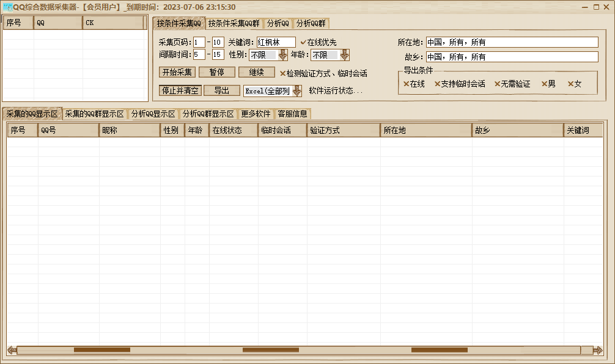Image resolution: width=615 pixels, height=364 pixels.
Task: Switch to the 按条件采集QQ tab
Action: (x=179, y=23)
